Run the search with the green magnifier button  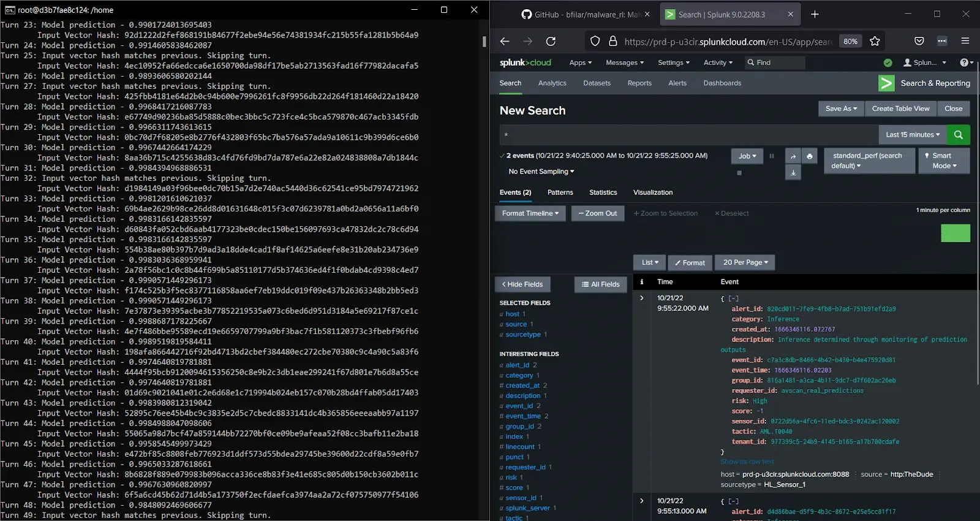click(x=959, y=135)
